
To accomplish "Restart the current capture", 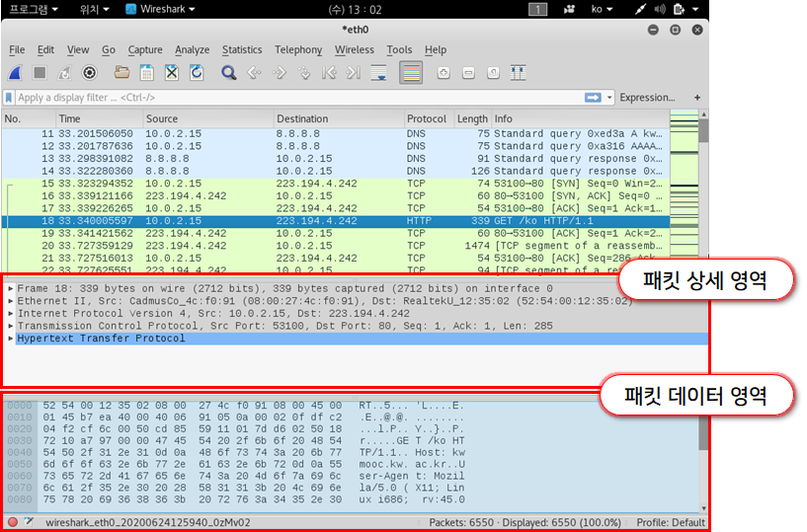I will (x=64, y=73).
